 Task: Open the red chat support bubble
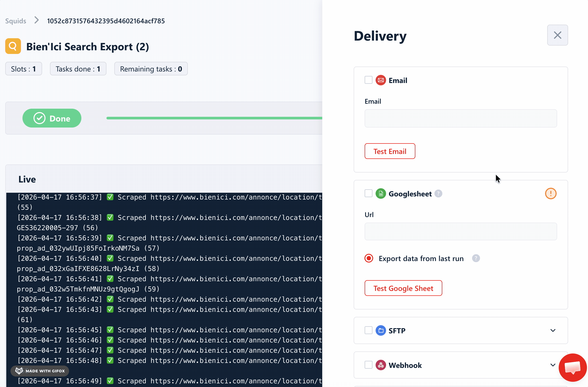pos(573,368)
